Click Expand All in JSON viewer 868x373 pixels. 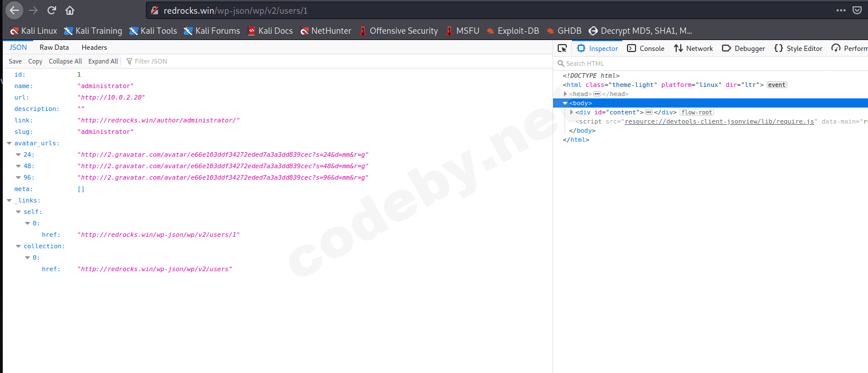tap(103, 61)
